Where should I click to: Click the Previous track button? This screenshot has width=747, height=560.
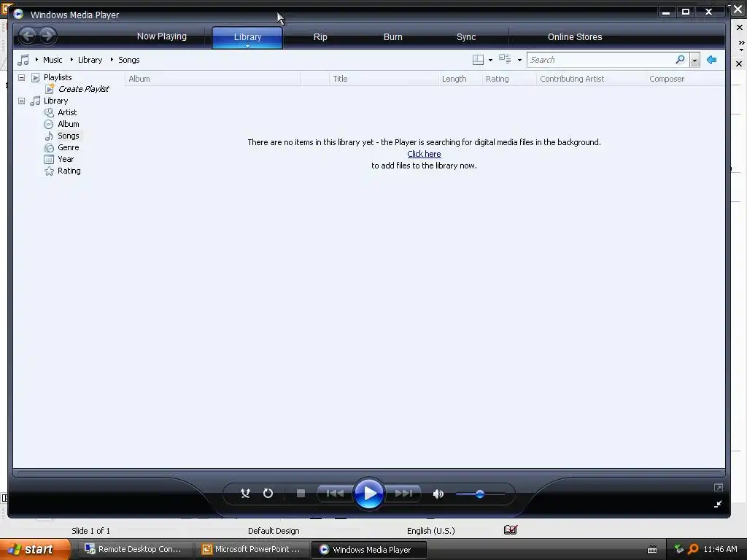click(335, 494)
